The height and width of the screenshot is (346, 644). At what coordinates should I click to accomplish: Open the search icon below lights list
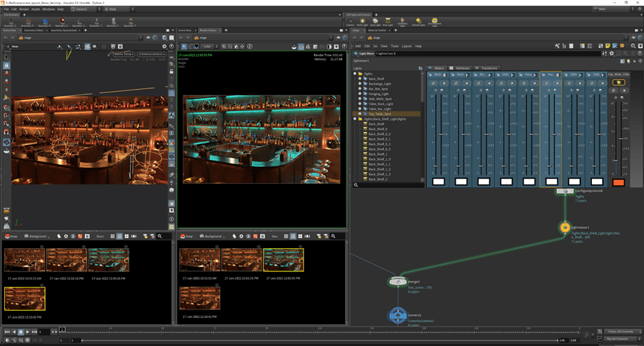point(356,185)
